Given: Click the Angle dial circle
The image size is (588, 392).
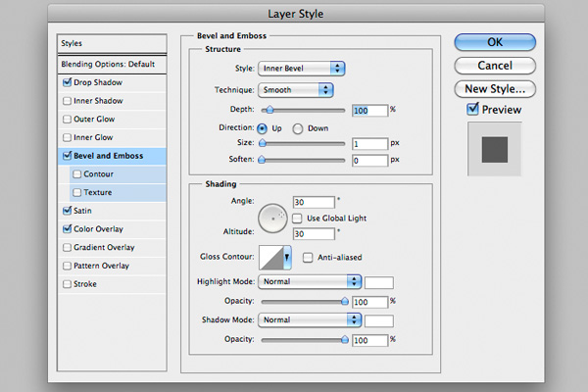Looking at the screenshot, I should click(272, 219).
